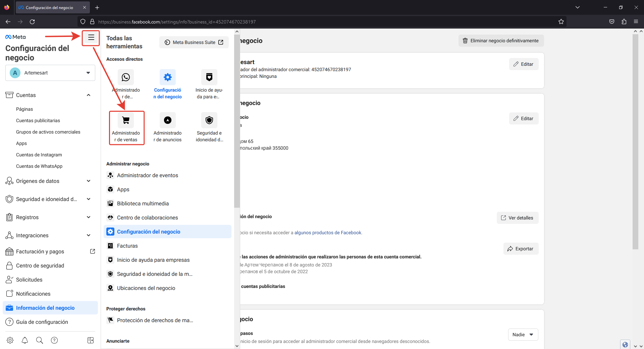Show site security lock information
644x349 pixels.
point(92,22)
